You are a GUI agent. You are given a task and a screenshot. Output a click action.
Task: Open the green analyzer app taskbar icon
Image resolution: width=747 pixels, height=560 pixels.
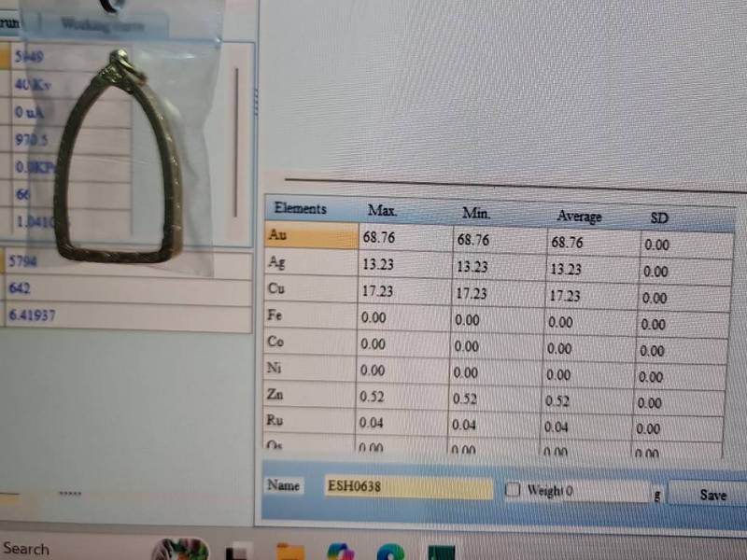tap(440, 551)
